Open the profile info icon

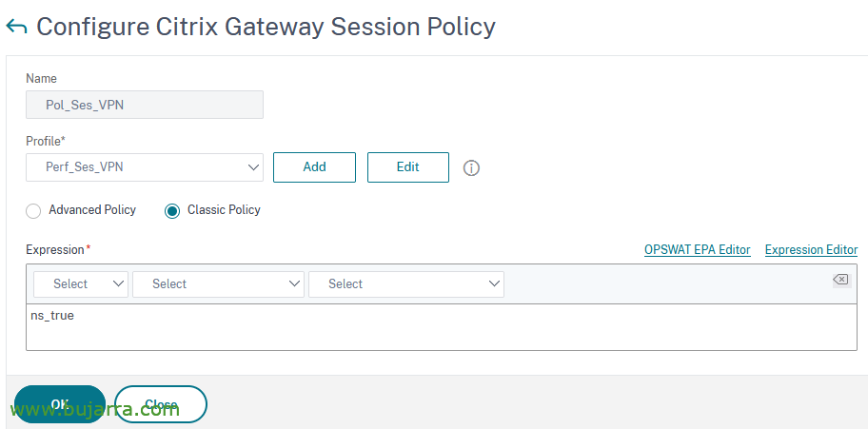coord(471,167)
